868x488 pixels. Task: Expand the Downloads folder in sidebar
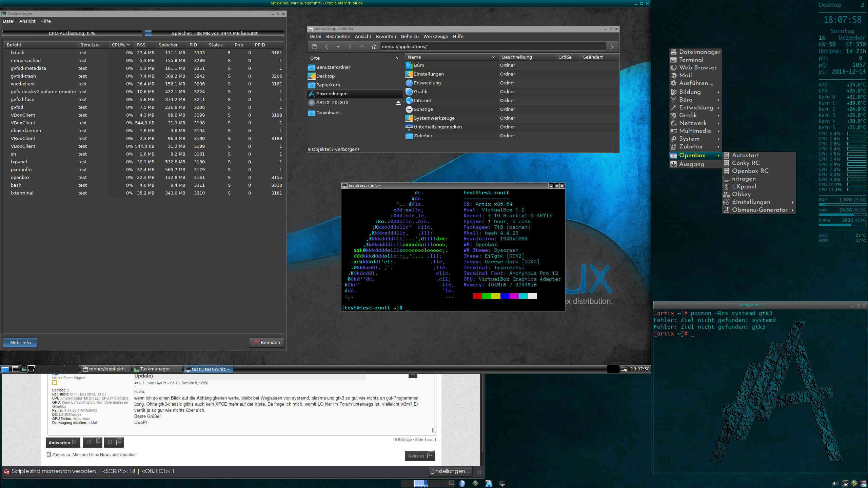[328, 113]
